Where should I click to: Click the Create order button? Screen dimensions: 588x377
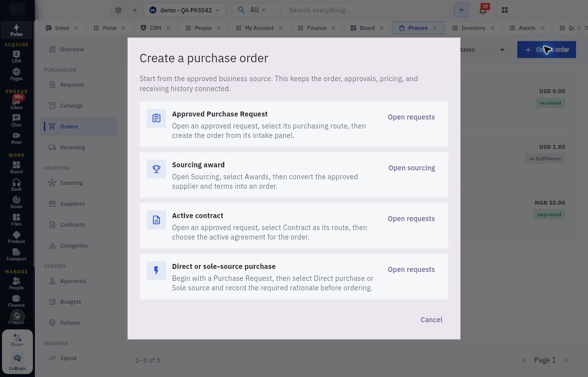[x=546, y=49]
